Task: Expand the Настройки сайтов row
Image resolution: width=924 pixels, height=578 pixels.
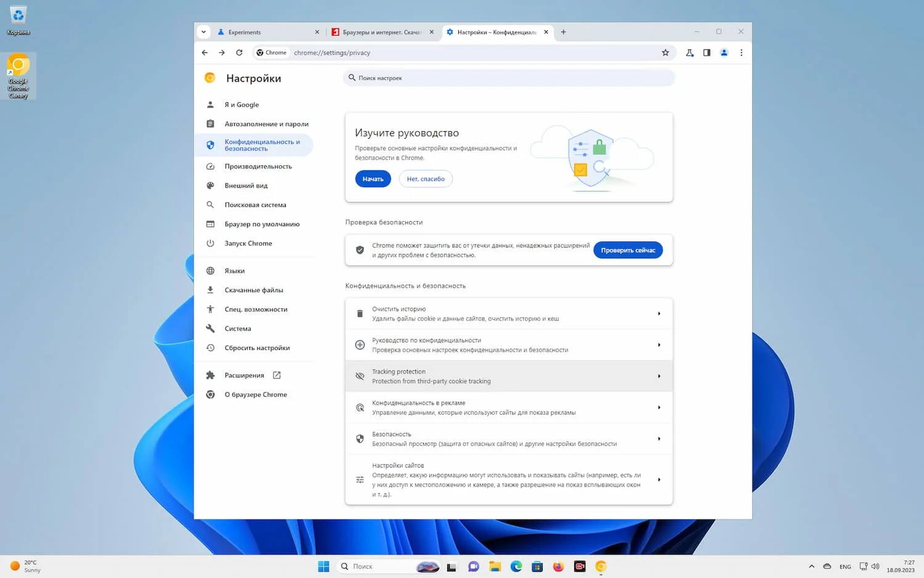Action: tap(508, 479)
